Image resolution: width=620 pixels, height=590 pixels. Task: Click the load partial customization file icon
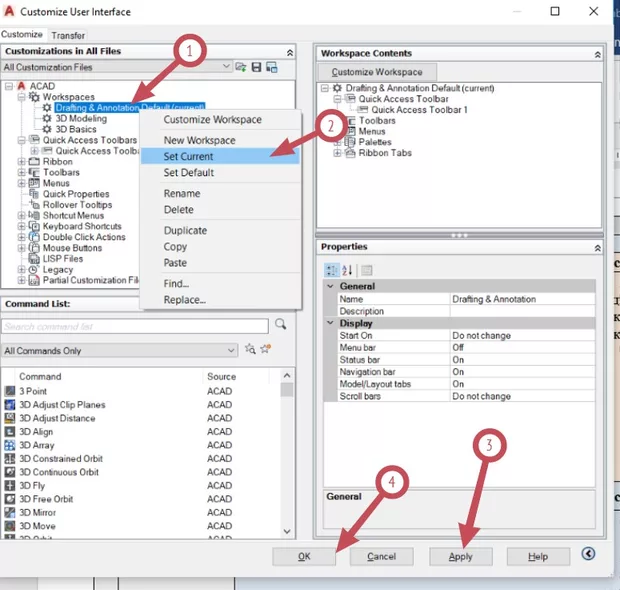[x=241, y=67]
